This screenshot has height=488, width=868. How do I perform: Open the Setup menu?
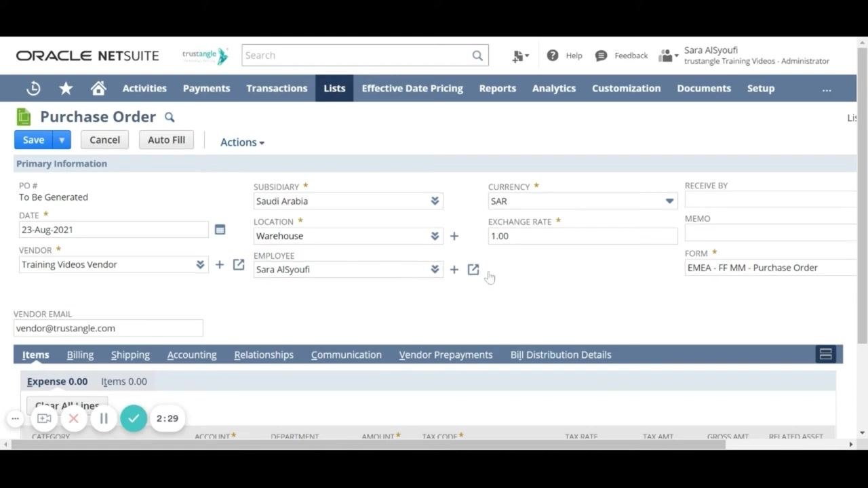tap(761, 88)
